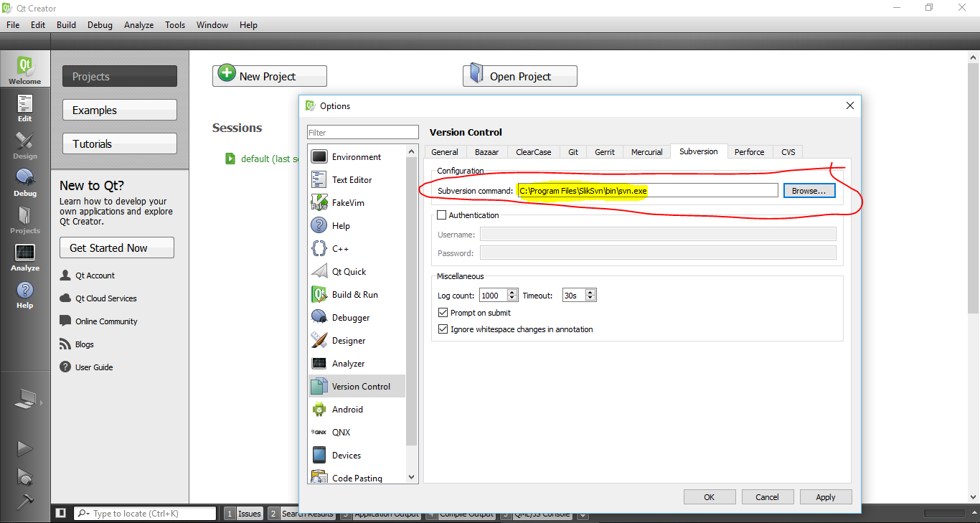This screenshot has width=980, height=523.
Task: Click Browse for Subversion command
Action: [x=809, y=191]
